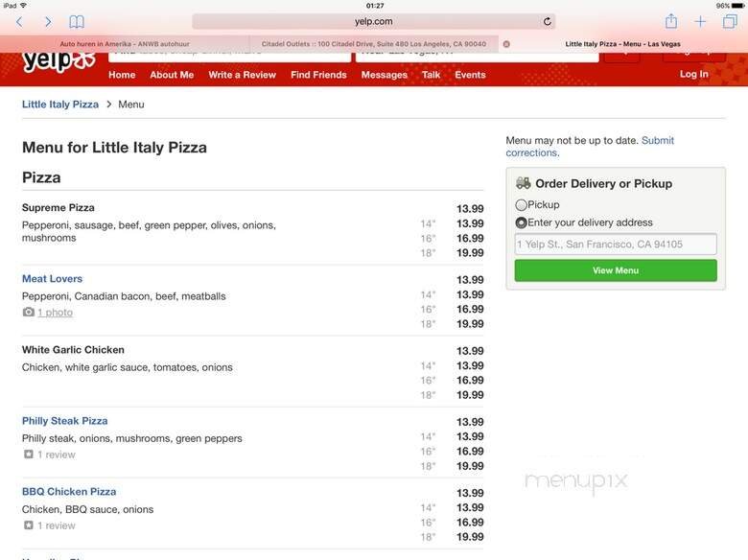The width and height of the screenshot is (748, 560).
Task: Select Little Italy Pizza Menu tab
Action: pyautogui.click(x=622, y=44)
